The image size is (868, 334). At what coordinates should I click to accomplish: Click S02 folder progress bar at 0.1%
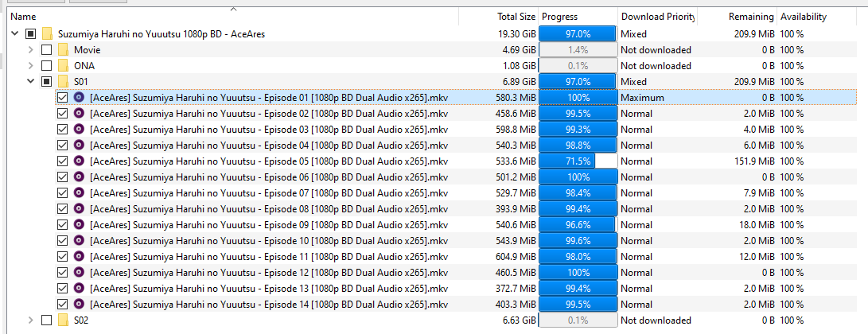tap(578, 320)
